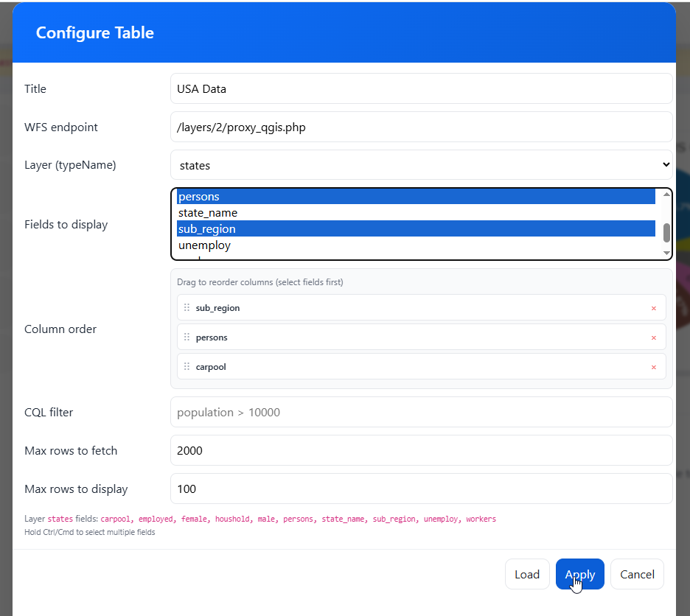Apply the table configuration
This screenshot has width=690, height=616.
[x=580, y=574]
